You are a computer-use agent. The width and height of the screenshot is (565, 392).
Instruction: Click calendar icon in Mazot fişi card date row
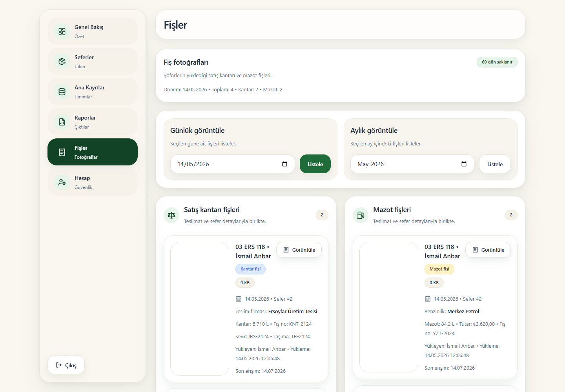click(x=428, y=299)
